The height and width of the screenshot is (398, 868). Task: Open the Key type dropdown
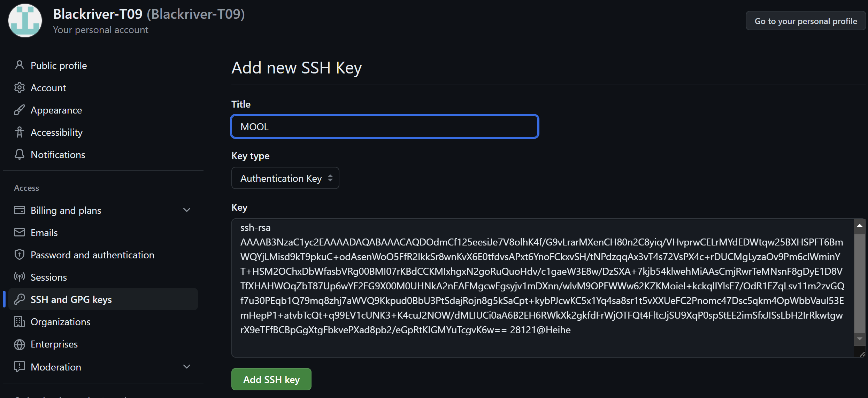click(285, 178)
